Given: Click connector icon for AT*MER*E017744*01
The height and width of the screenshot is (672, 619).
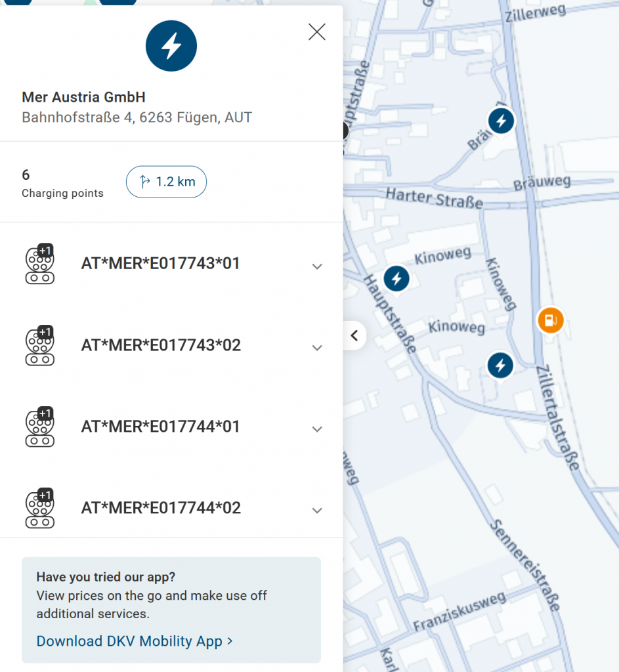Looking at the screenshot, I should (40, 427).
